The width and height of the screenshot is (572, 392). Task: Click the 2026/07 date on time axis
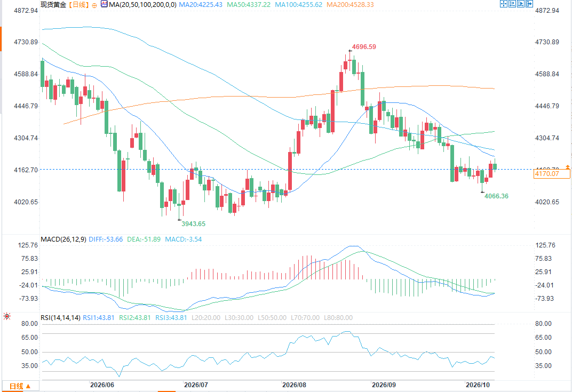pyautogui.click(x=196, y=385)
